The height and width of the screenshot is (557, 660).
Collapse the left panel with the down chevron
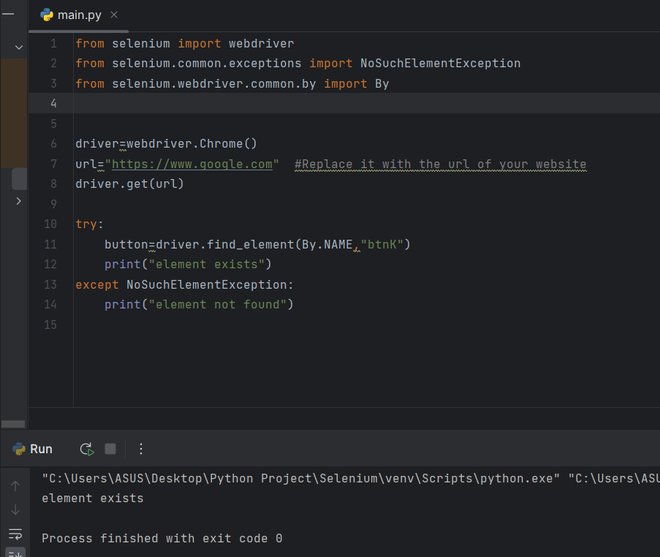[x=19, y=47]
